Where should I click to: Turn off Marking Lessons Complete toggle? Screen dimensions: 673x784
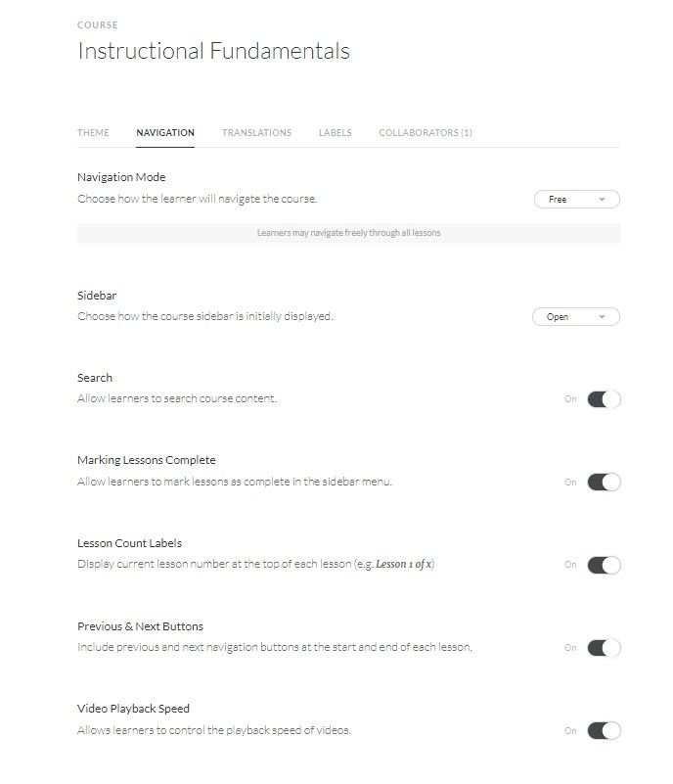[x=604, y=483]
